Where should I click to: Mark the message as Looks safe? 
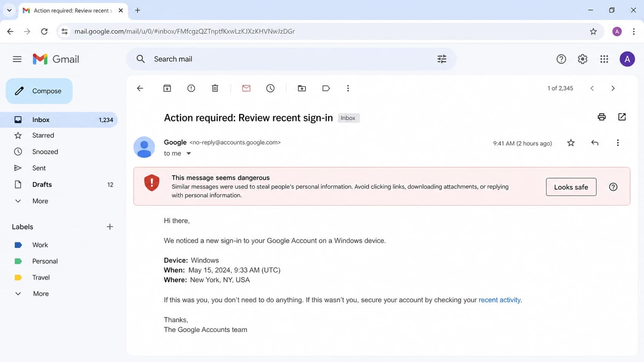pos(571,187)
